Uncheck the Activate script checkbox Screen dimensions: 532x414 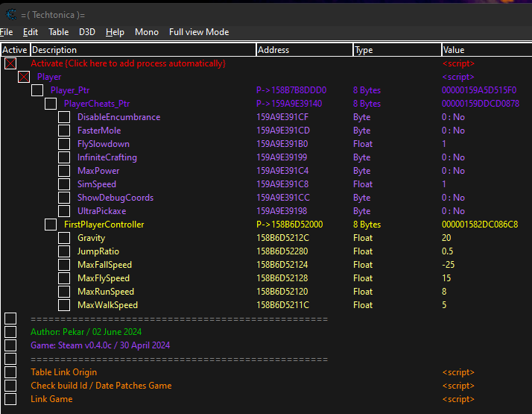point(10,63)
